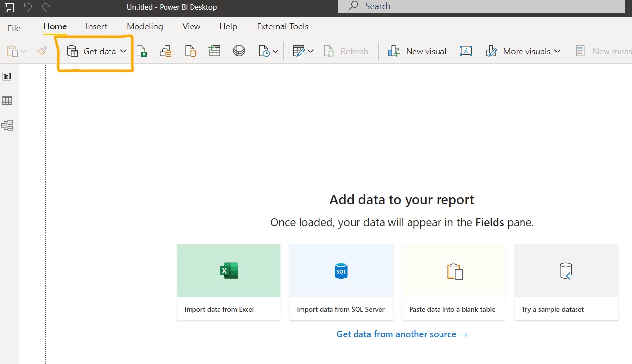Insert a Text box icon
This screenshot has width=632, height=364.
(466, 51)
